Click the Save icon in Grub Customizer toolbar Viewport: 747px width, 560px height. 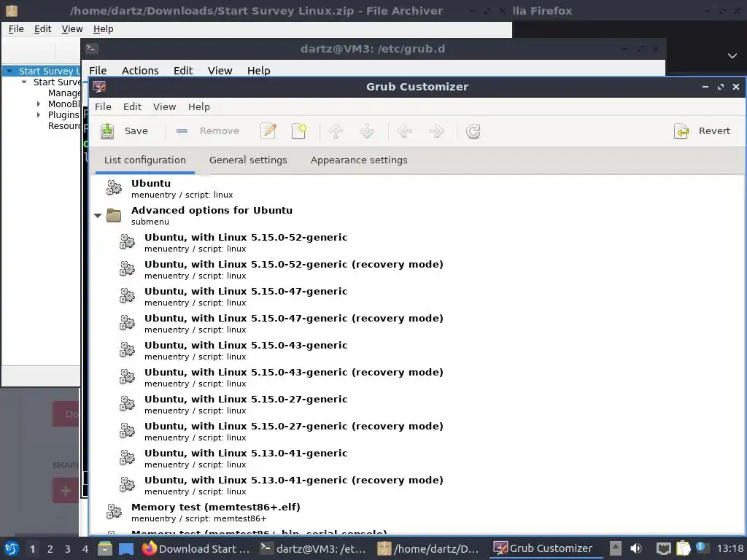[107, 131]
